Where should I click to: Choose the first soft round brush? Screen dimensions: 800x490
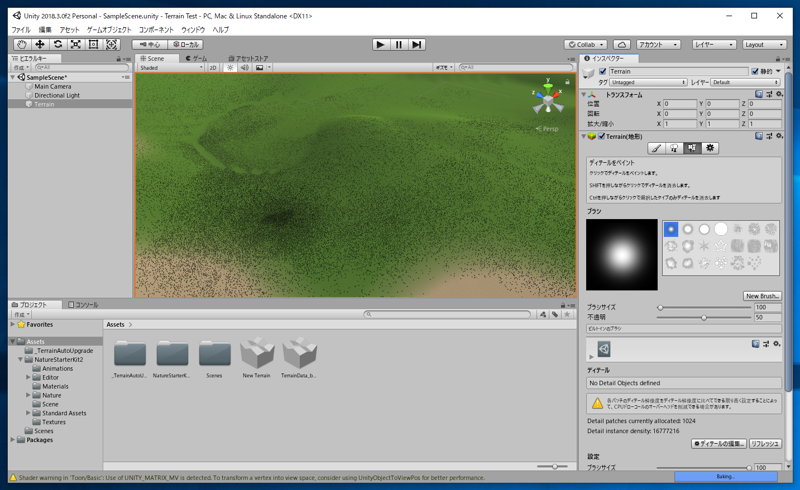tap(671, 229)
